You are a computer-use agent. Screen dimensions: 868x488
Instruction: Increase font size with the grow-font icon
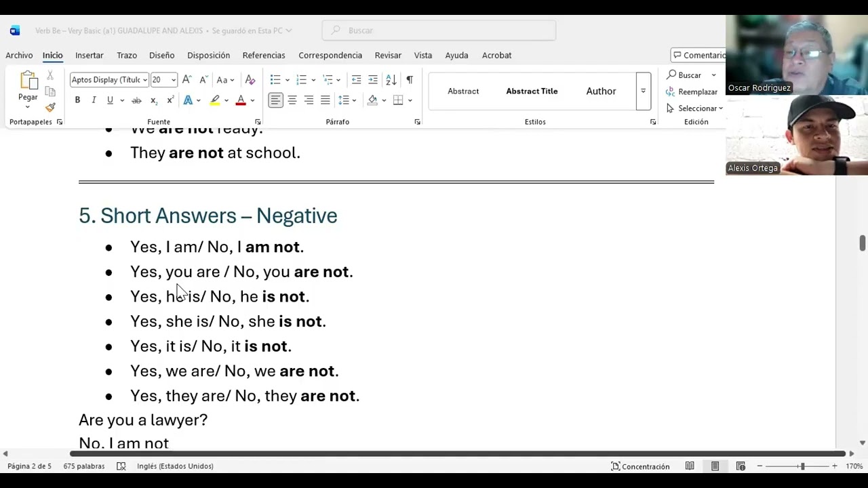pos(187,80)
